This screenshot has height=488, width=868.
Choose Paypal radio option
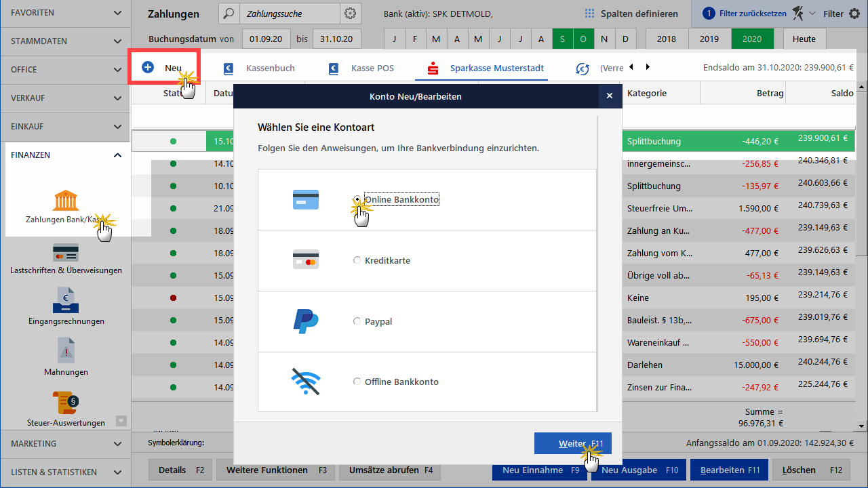point(357,321)
